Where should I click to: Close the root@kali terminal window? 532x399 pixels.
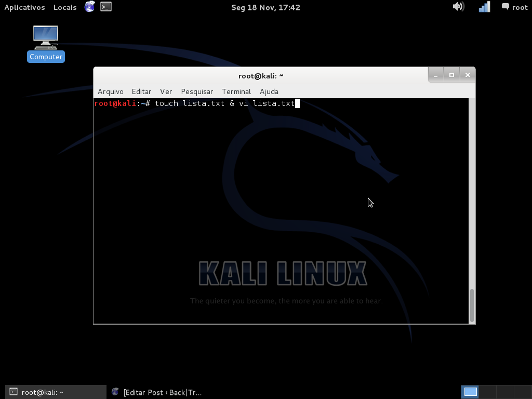coord(468,75)
